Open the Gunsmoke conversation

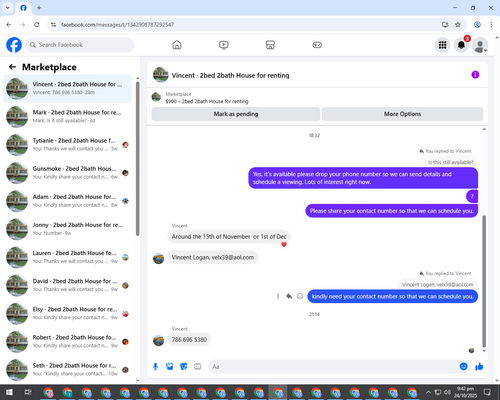(67, 173)
